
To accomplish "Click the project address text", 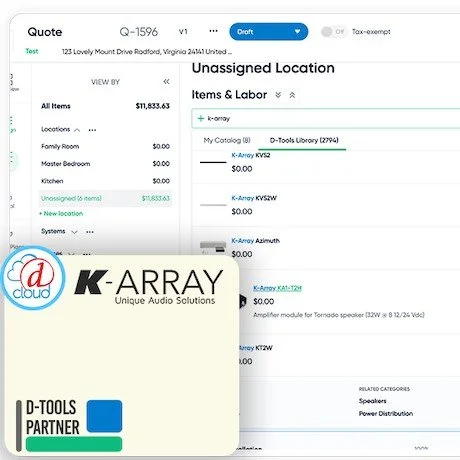I will [x=147, y=52].
